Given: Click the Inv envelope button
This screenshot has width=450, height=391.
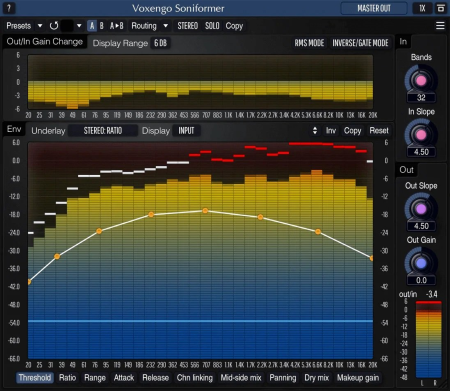Looking at the screenshot, I should point(331,131).
